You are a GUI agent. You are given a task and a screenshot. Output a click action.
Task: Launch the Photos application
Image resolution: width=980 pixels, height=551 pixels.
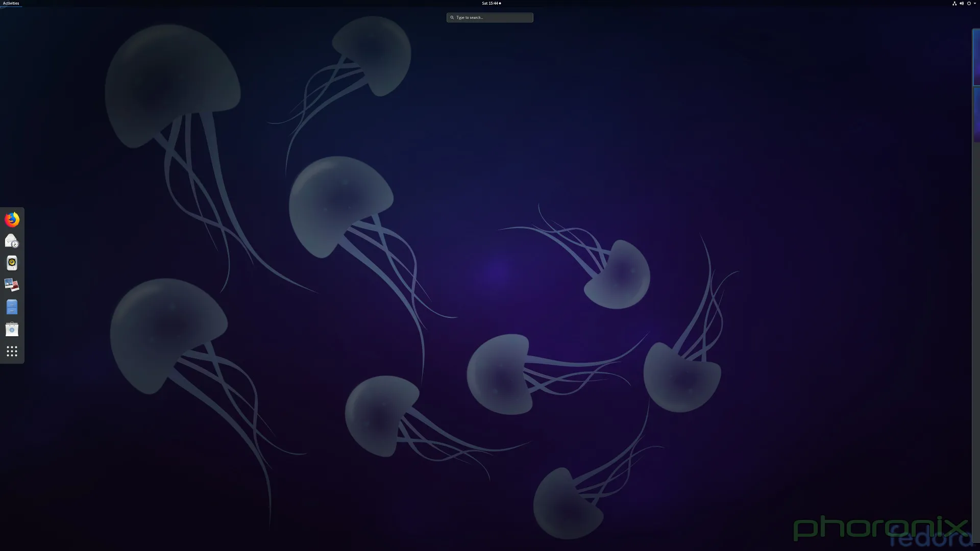(x=12, y=285)
